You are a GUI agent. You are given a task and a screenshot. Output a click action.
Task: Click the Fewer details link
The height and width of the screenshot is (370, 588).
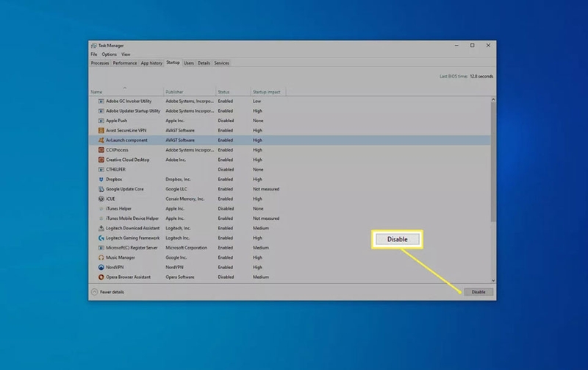(112, 292)
